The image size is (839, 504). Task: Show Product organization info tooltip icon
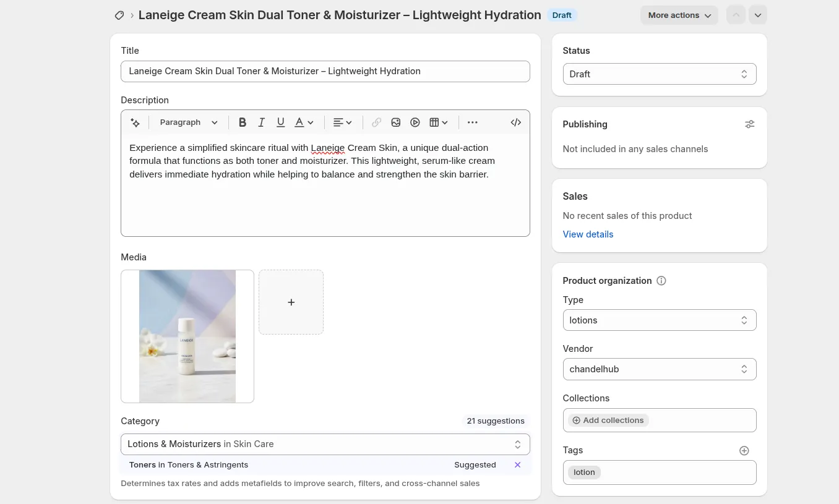click(x=661, y=281)
